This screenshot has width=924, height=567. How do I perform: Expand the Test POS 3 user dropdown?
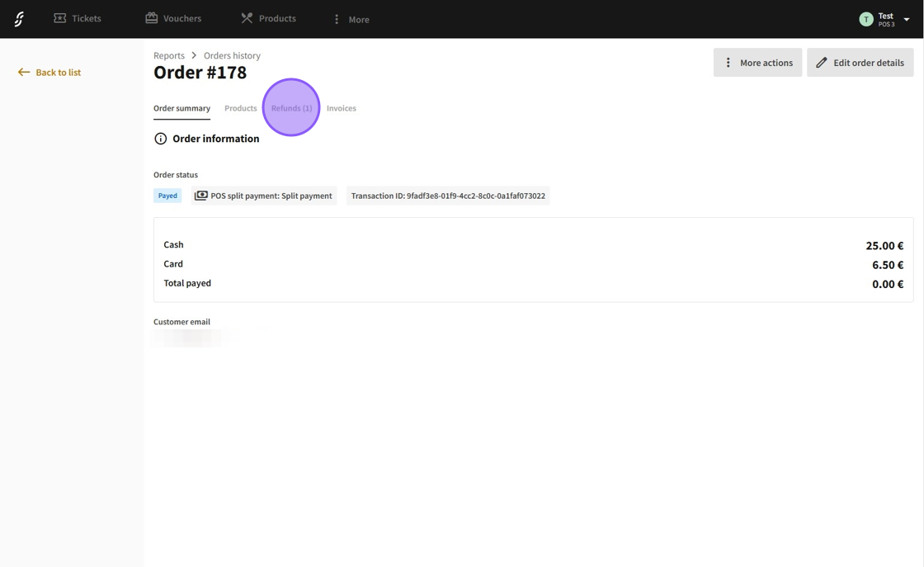(x=906, y=19)
